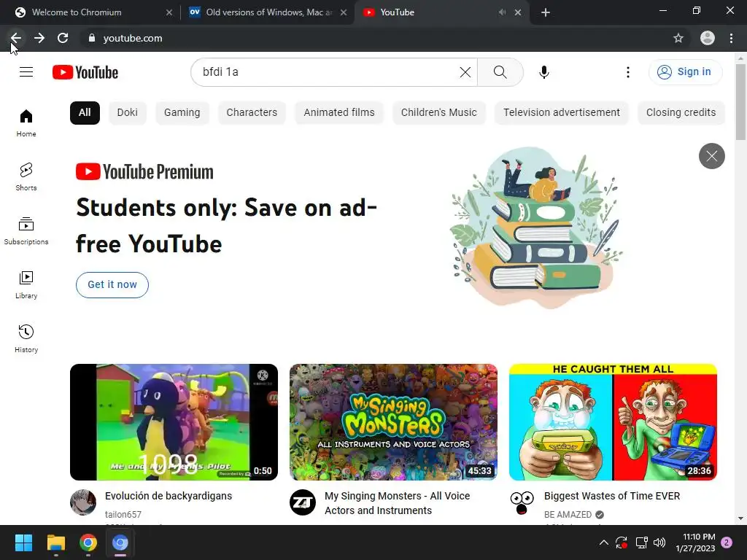
Task: Go back using the browser back arrow
Action: tap(16, 38)
